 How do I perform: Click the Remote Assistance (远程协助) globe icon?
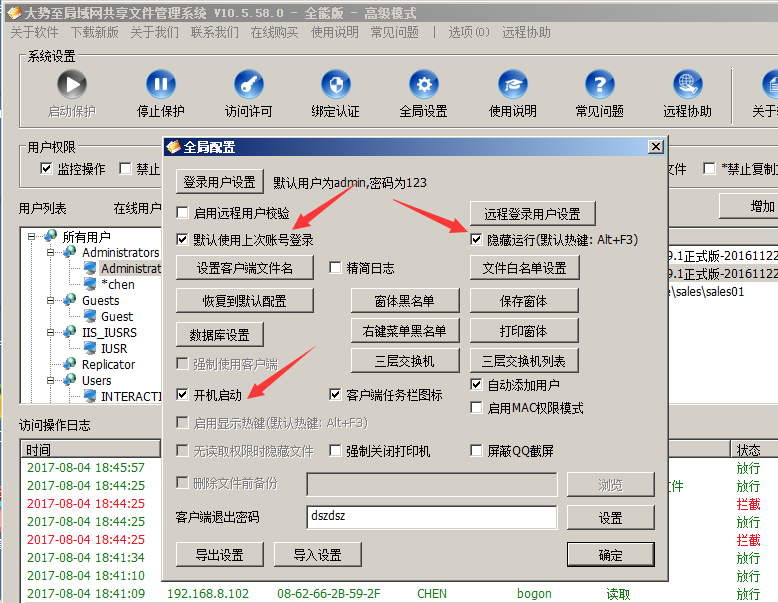[x=687, y=85]
